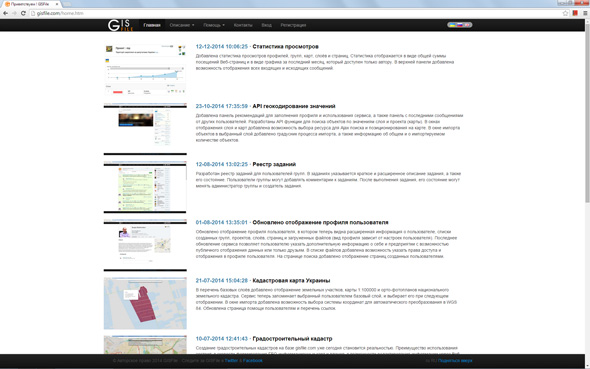The height and width of the screenshot is (369, 590).
Task: Select the Ukrainian flag language icon
Action: [x=452, y=25]
